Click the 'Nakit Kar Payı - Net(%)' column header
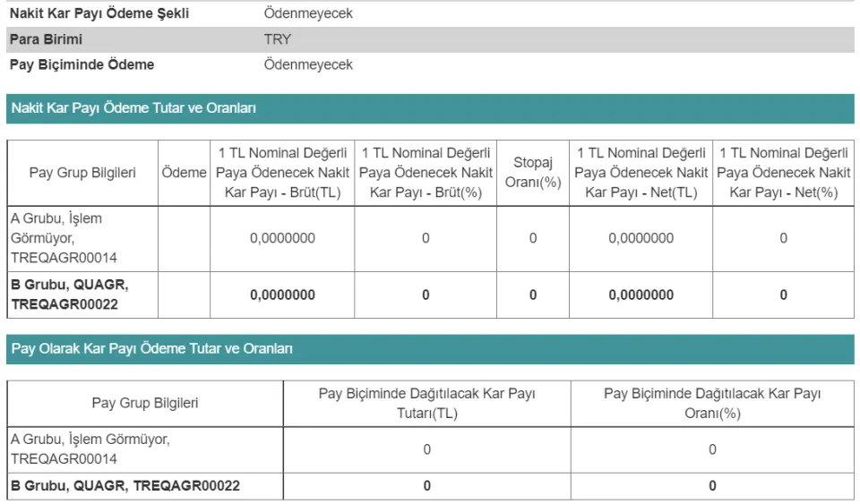Image resolution: width=860 pixels, height=504 pixels. (783, 173)
